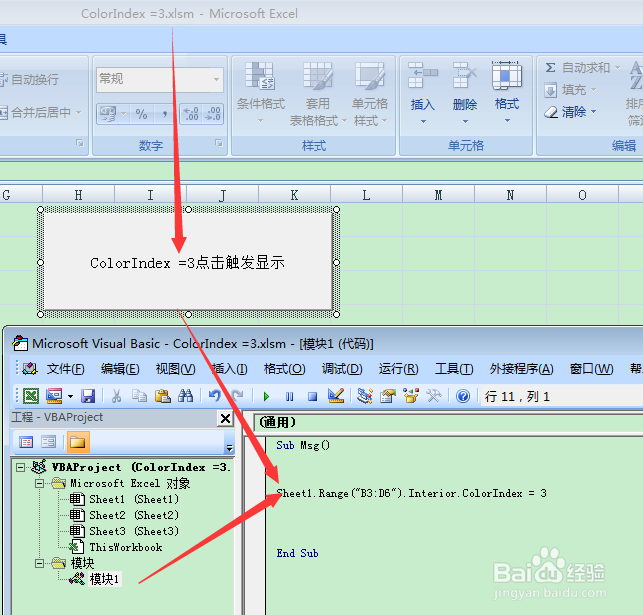Viewport: 643px width, 615px height.
Task: Click 自动求和 AutoSum
Action: click(581, 67)
